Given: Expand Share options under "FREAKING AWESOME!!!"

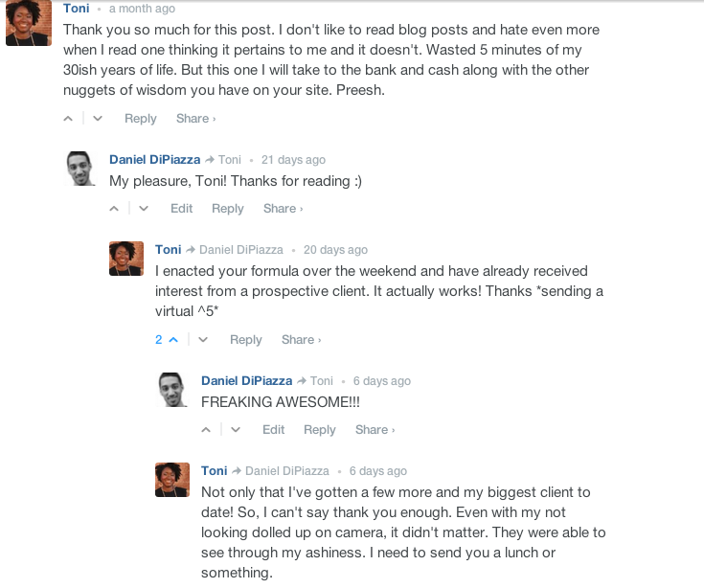Looking at the screenshot, I should 375,430.
